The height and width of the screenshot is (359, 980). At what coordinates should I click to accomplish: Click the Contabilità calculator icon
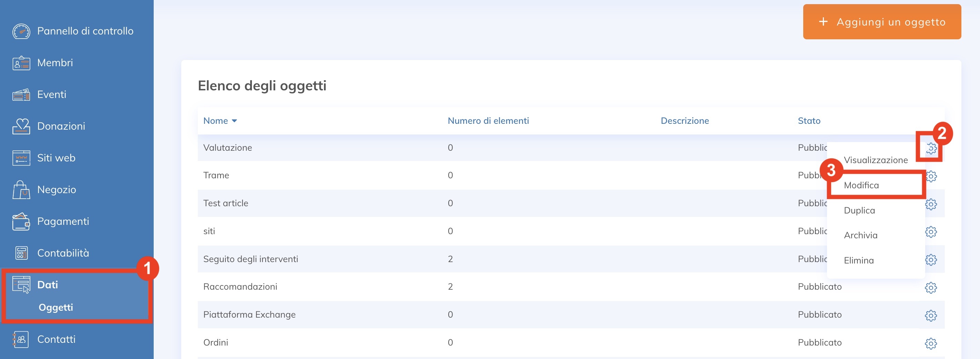(x=21, y=253)
